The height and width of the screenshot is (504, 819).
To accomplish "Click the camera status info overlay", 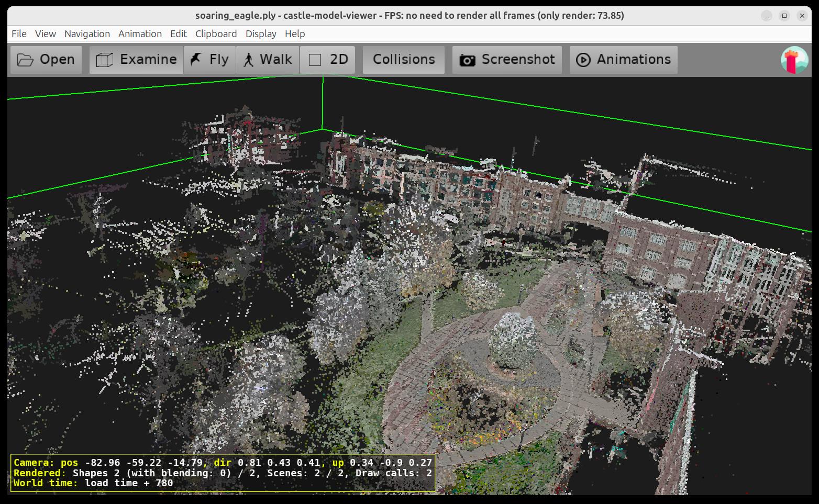I will (223, 473).
